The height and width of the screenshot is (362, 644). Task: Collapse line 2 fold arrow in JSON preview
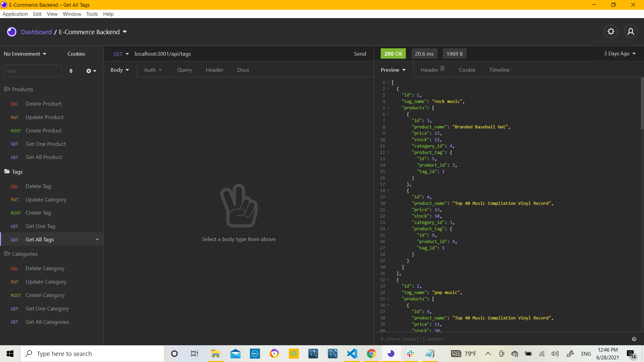tap(388, 89)
